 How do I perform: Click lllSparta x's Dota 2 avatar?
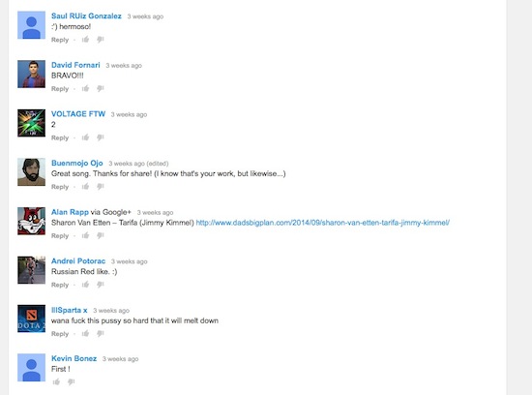pyautogui.click(x=31, y=319)
